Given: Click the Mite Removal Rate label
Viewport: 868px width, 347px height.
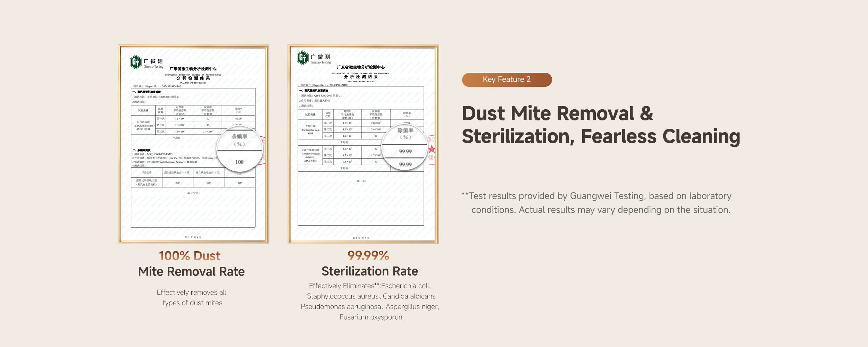Looking at the screenshot, I should tap(191, 271).
